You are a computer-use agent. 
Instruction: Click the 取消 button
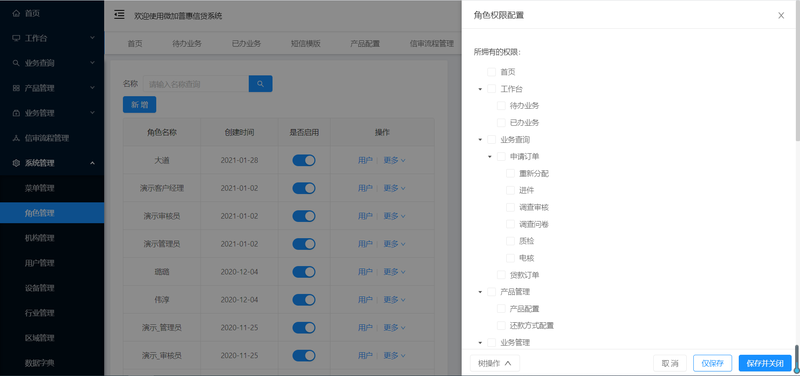[670, 363]
